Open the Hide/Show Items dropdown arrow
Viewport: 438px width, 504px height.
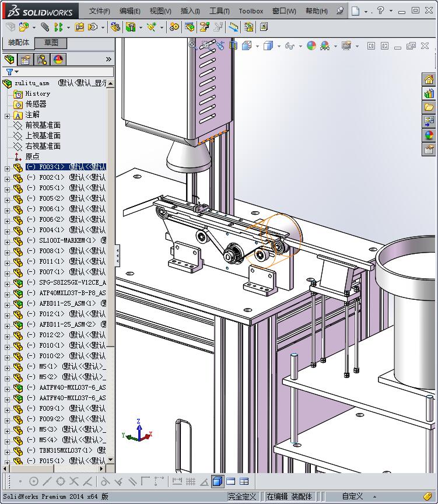point(300,46)
